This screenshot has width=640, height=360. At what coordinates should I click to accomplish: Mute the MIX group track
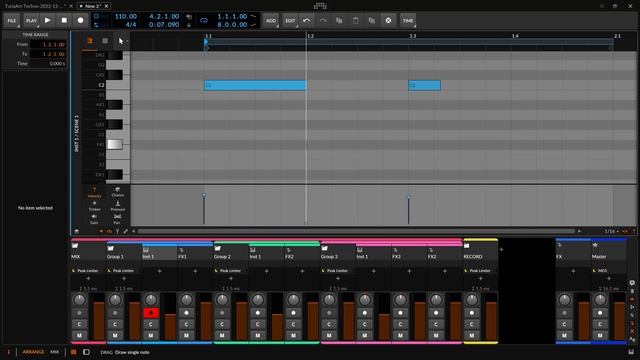(x=79, y=335)
